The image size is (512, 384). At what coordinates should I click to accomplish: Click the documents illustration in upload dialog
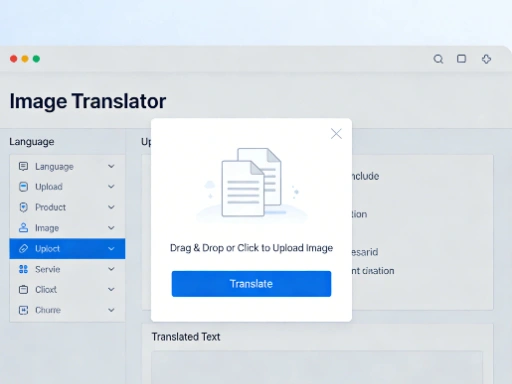252,183
